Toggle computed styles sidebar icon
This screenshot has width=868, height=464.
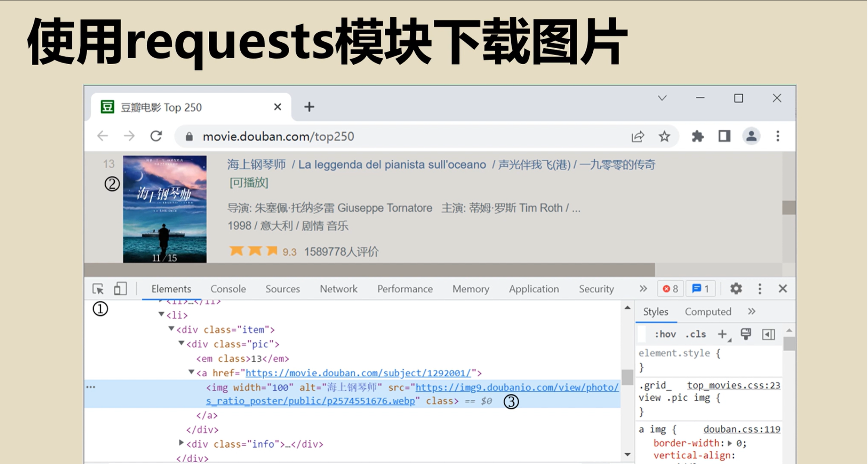(x=768, y=334)
